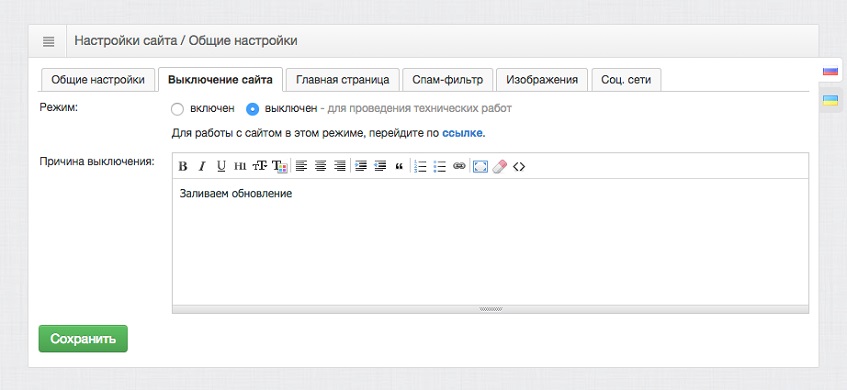Click into the shutdown reason text area
847x390 pixels.
490,241
